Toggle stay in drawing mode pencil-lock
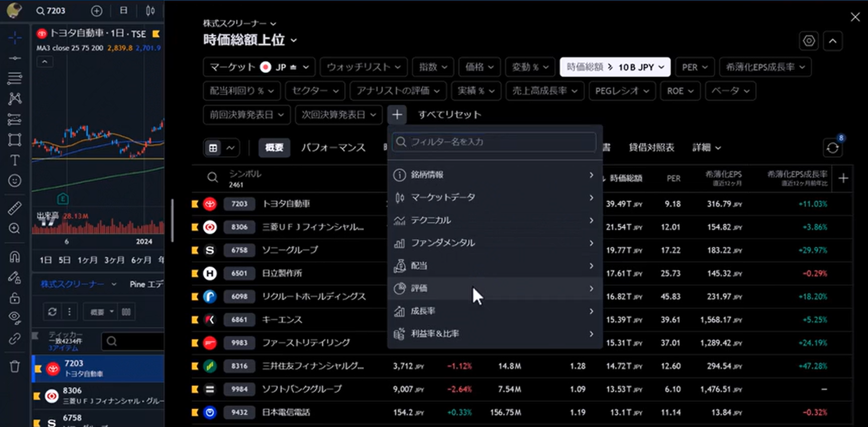 click(15, 277)
